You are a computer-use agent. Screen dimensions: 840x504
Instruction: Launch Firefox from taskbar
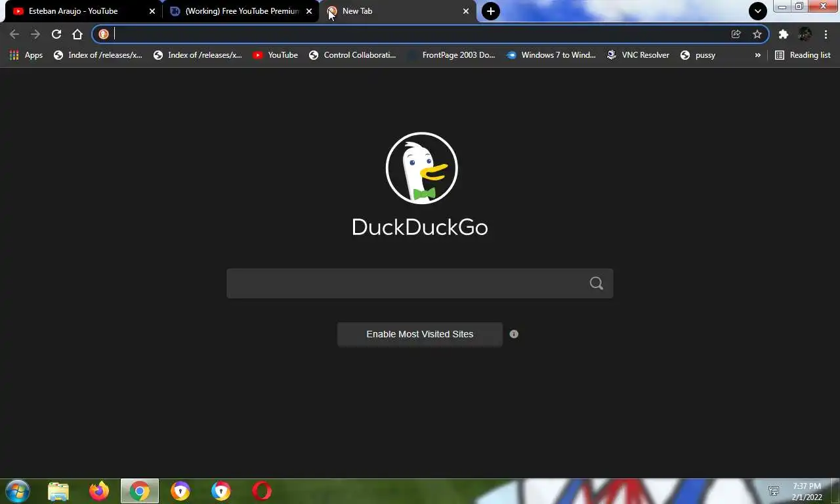[99, 491]
